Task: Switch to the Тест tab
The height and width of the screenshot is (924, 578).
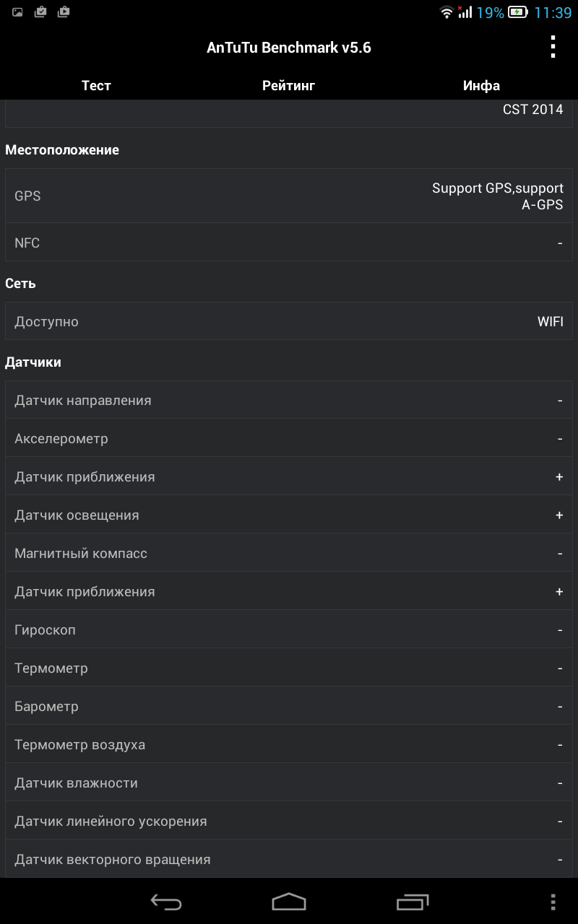Action: tap(96, 85)
